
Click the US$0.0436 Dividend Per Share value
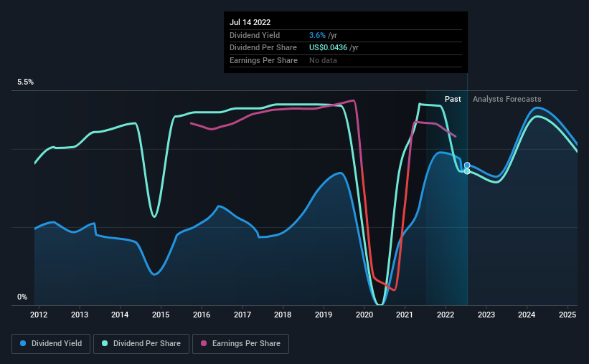point(328,48)
